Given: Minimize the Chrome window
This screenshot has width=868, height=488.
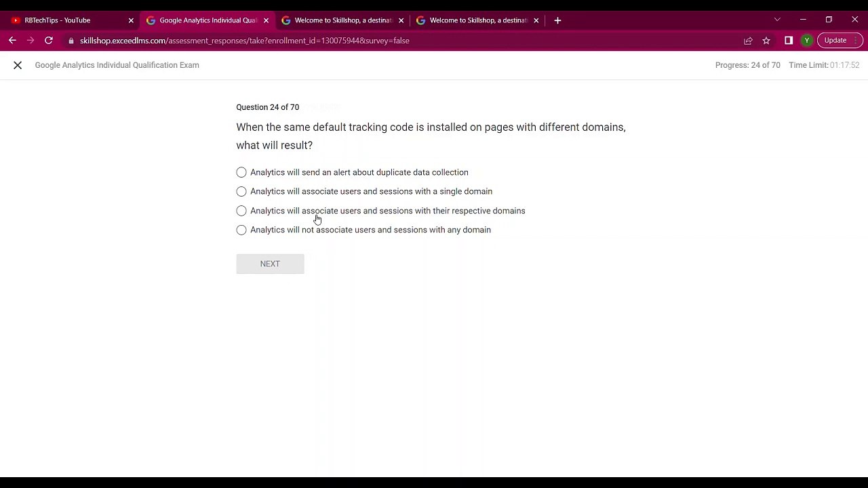Looking at the screenshot, I should coord(803,20).
